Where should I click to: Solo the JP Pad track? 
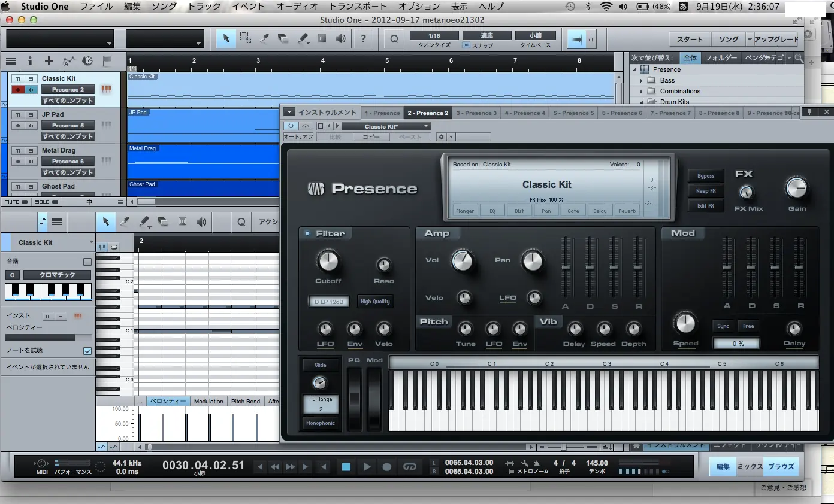click(x=31, y=114)
